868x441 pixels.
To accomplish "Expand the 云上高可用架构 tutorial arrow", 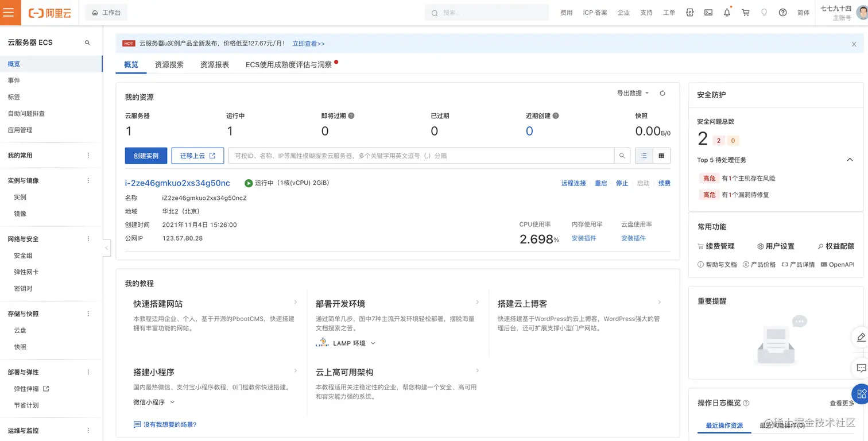I will [x=478, y=371].
